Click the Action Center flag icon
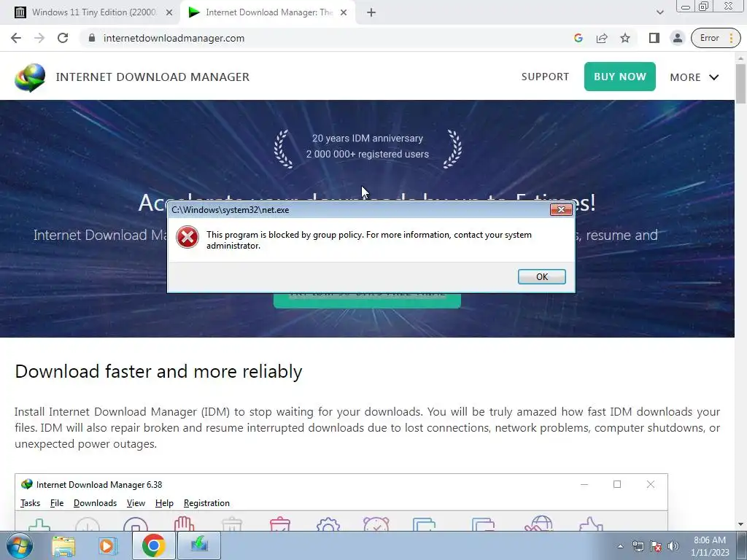This screenshot has height=560, width=747. point(656,546)
